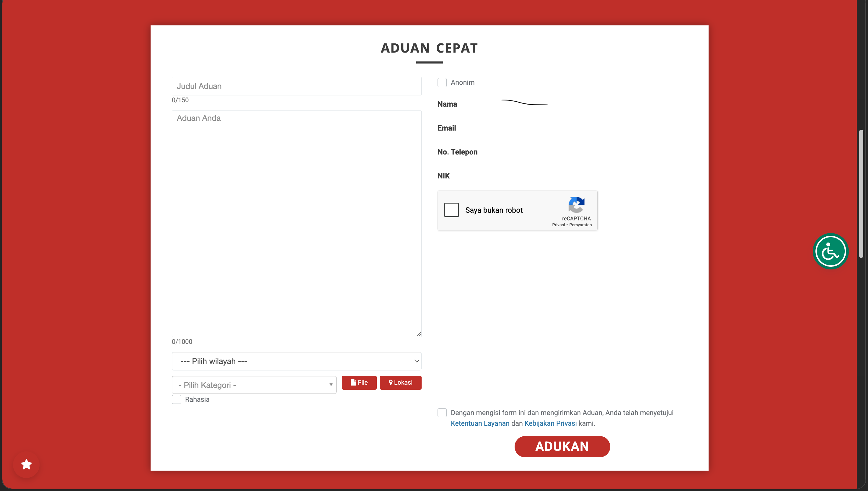
Task: Expand the Pilih Kategori dropdown
Action: 254,385
